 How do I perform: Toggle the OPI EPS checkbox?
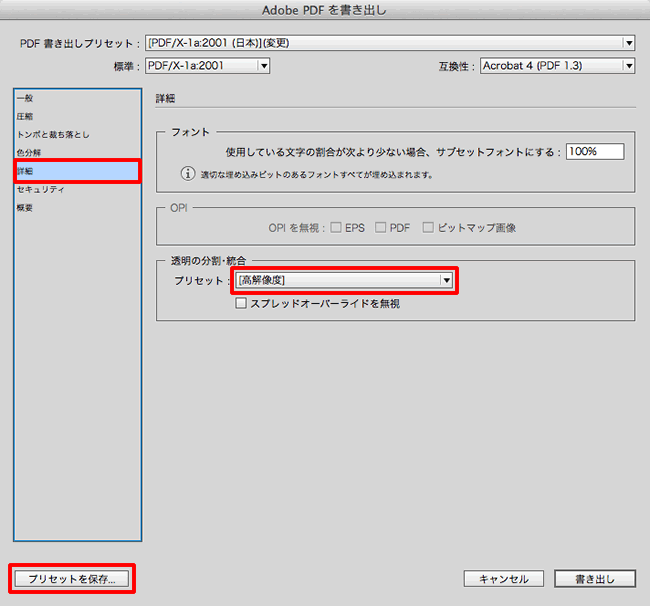(336, 227)
